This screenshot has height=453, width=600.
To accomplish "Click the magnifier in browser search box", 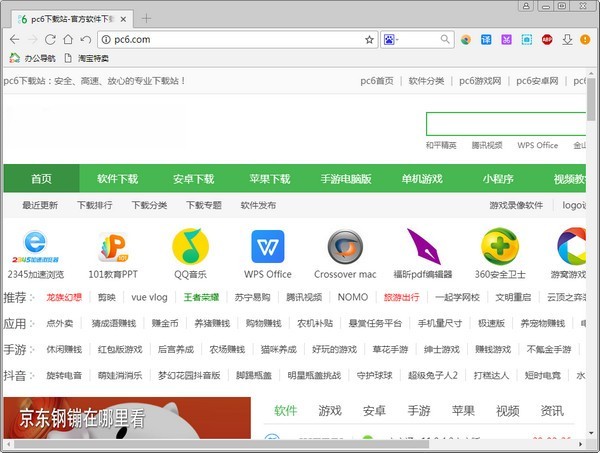I will click(x=445, y=39).
